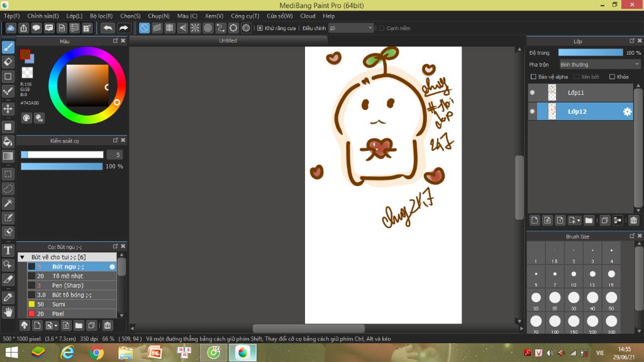Select the Magic Wand tool
This screenshot has width=644, height=362.
(8, 203)
